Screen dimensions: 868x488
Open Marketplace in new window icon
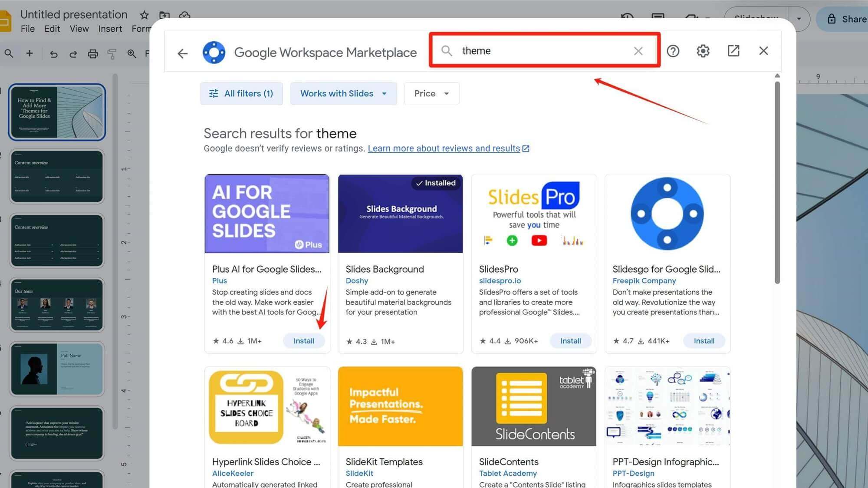733,51
